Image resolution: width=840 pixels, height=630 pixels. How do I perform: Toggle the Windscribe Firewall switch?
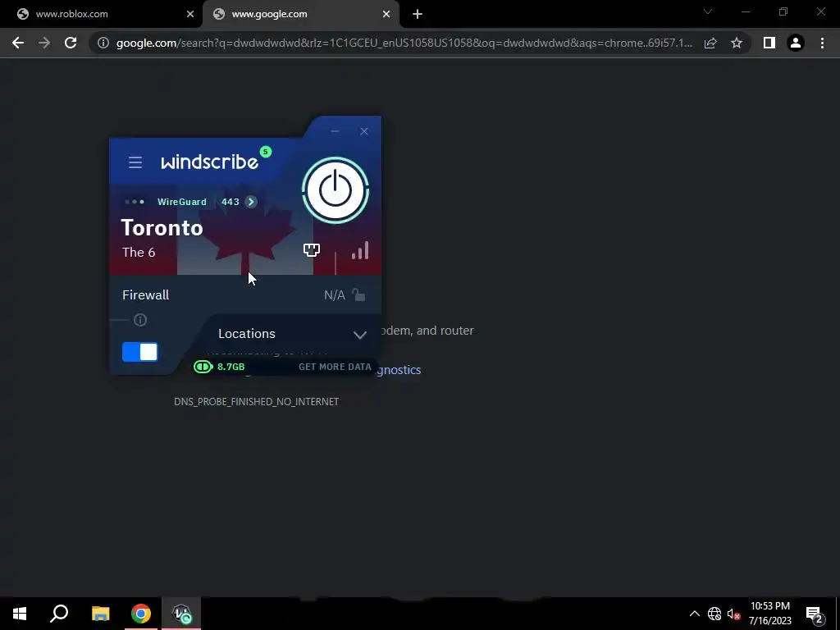click(x=139, y=352)
